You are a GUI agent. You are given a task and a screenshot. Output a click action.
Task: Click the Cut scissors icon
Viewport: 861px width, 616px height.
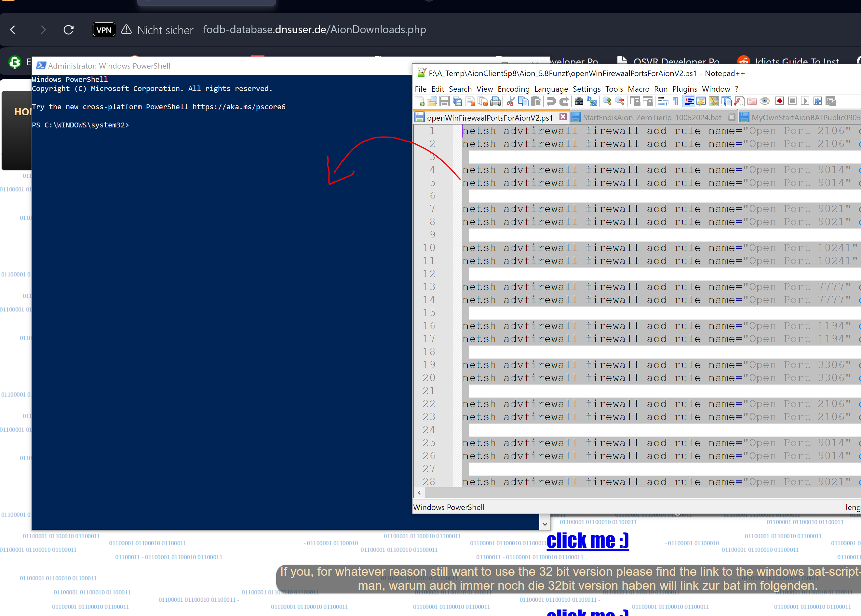[510, 101]
